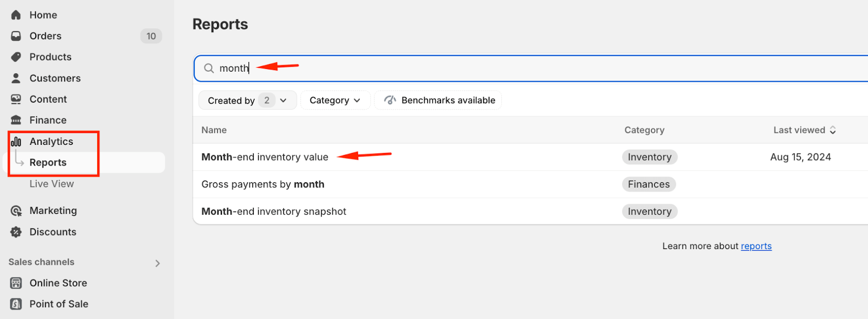The height and width of the screenshot is (319, 868).
Task: Click the Products tag icon
Action: click(16, 57)
